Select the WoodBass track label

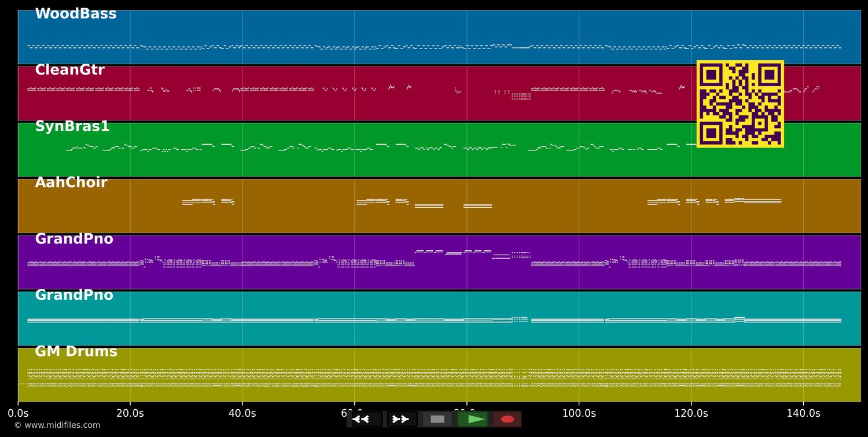pos(75,13)
